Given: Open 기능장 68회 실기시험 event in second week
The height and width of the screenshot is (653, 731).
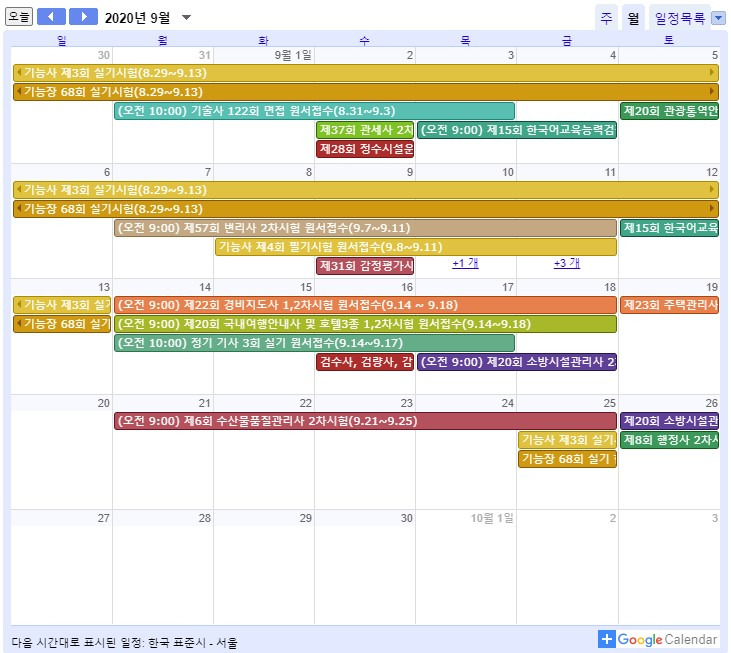Looking at the screenshot, I should (x=366, y=209).
